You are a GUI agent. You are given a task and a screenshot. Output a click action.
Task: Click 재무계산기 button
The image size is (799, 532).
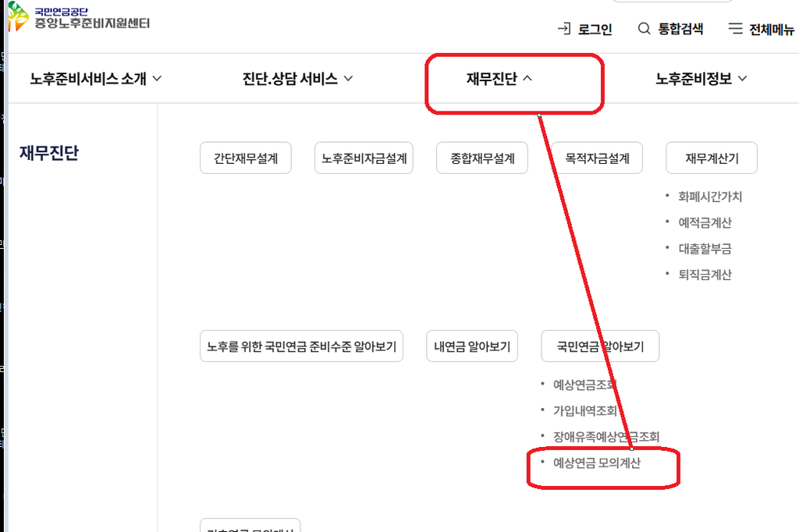click(712, 158)
